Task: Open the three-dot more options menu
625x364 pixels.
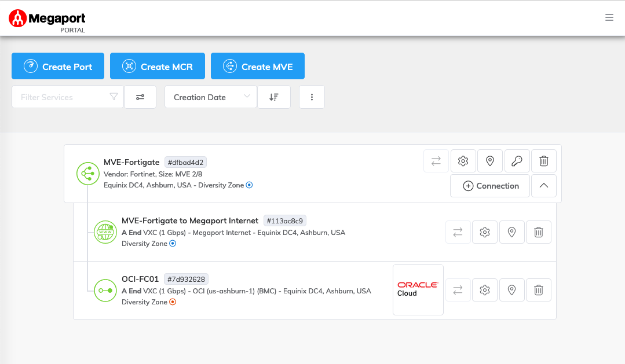Action: click(x=312, y=97)
